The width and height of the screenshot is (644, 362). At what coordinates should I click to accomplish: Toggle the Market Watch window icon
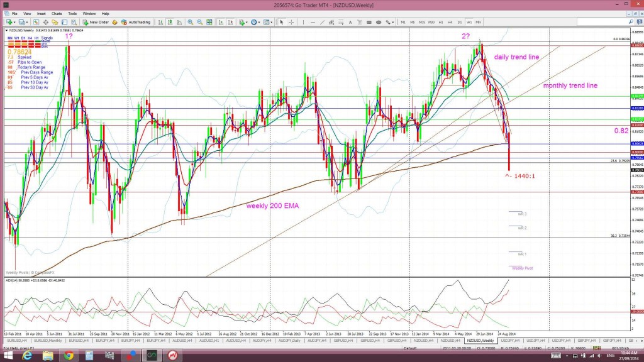click(36, 22)
